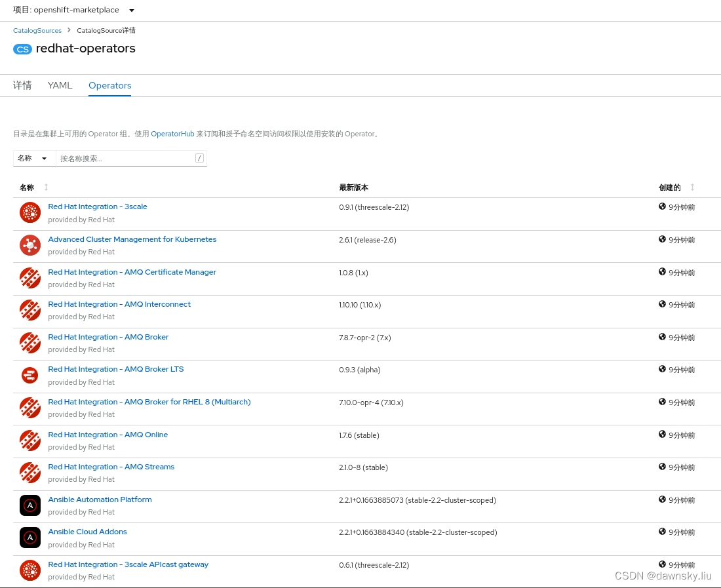Open Red Hat Integration - AMQ Certificate Manager
The width and height of the screenshot is (721, 588).
[x=132, y=271]
